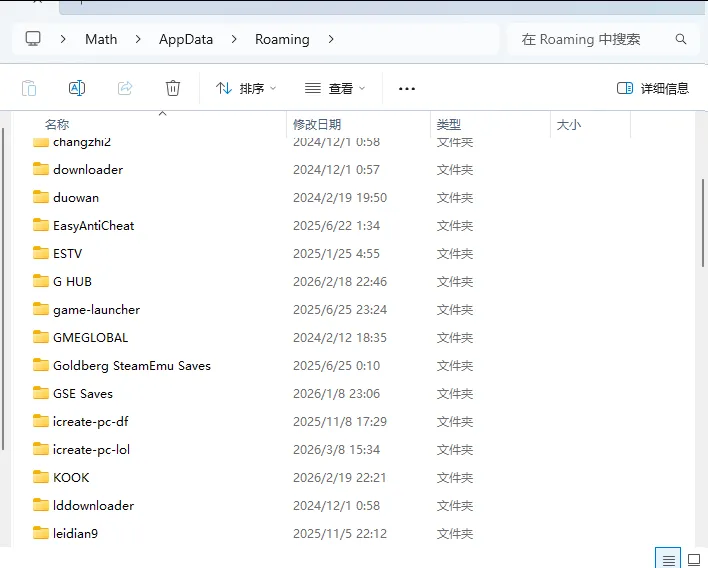Click date 2026/3/8 15:34 of icreate-pc-lol

point(336,450)
